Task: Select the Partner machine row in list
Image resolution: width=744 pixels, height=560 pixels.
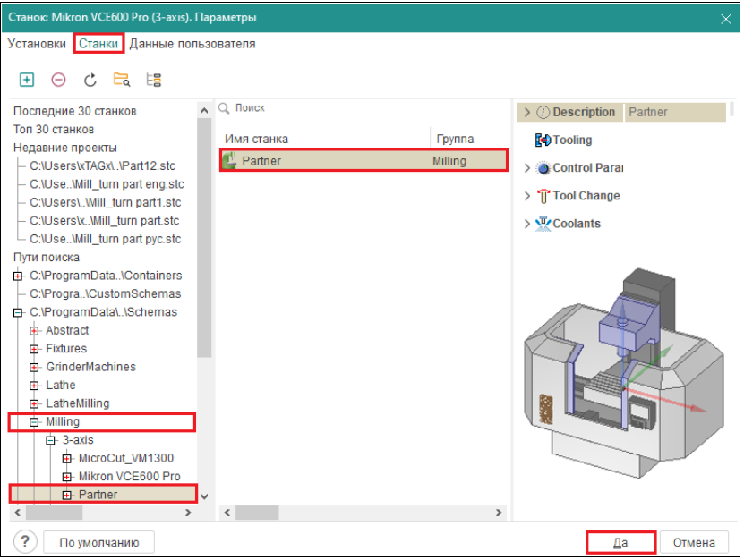Action: 363,161
